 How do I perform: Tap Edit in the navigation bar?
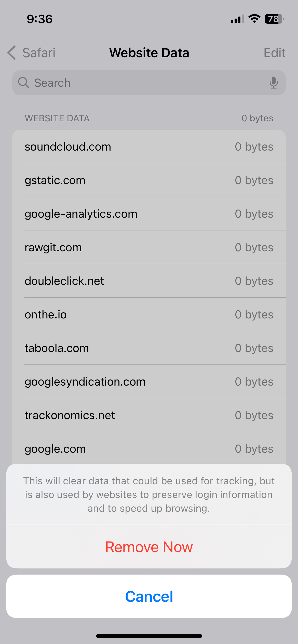274,53
